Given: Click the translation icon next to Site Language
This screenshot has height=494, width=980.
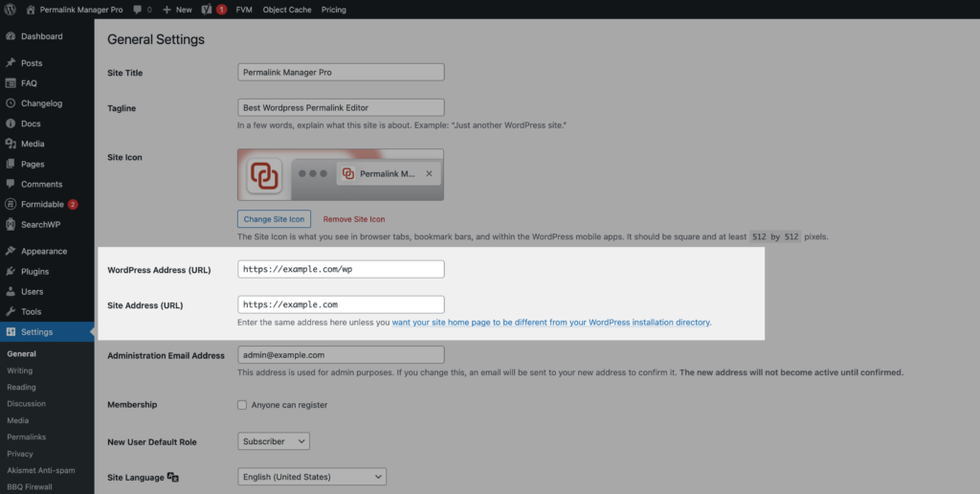Looking at the screenshot, I should 173,477.
